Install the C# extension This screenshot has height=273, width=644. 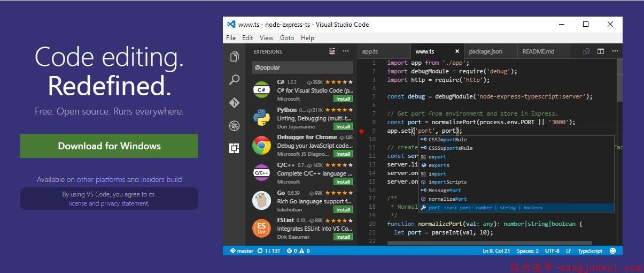point(343,99)
